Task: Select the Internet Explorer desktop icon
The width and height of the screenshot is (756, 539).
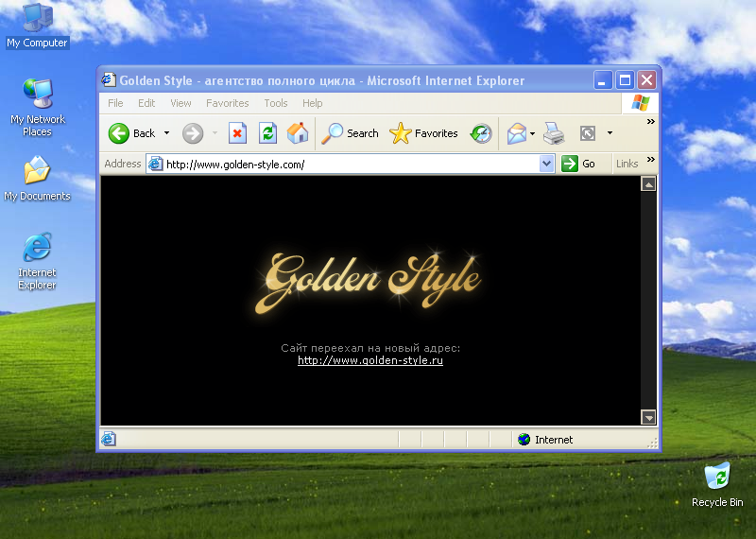Action: point(37,261)
